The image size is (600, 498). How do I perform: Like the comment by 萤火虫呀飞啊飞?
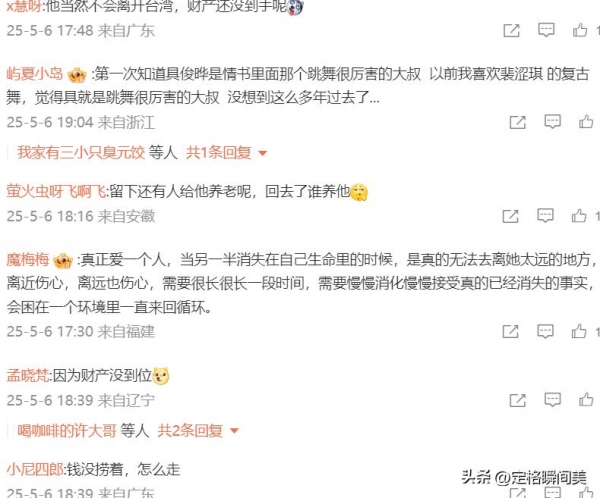579,216
